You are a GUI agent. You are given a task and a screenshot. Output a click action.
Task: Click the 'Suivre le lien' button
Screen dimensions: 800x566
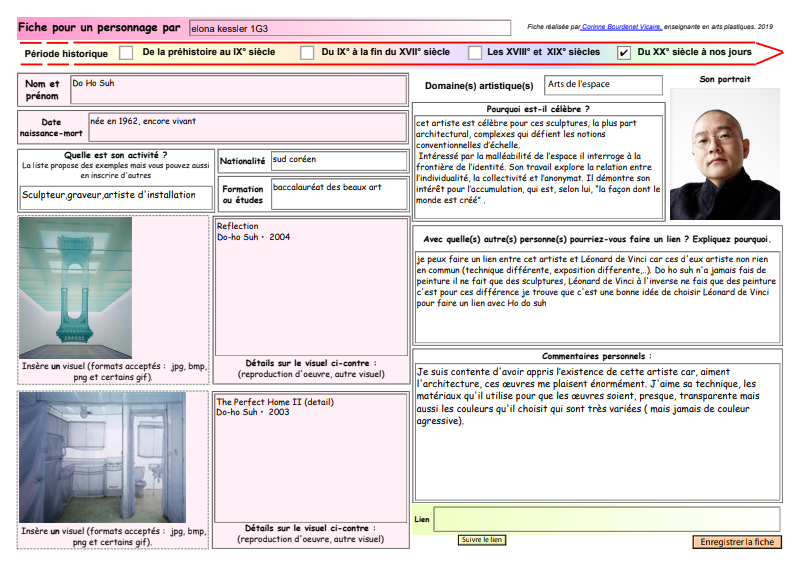[x=482, y=540]
